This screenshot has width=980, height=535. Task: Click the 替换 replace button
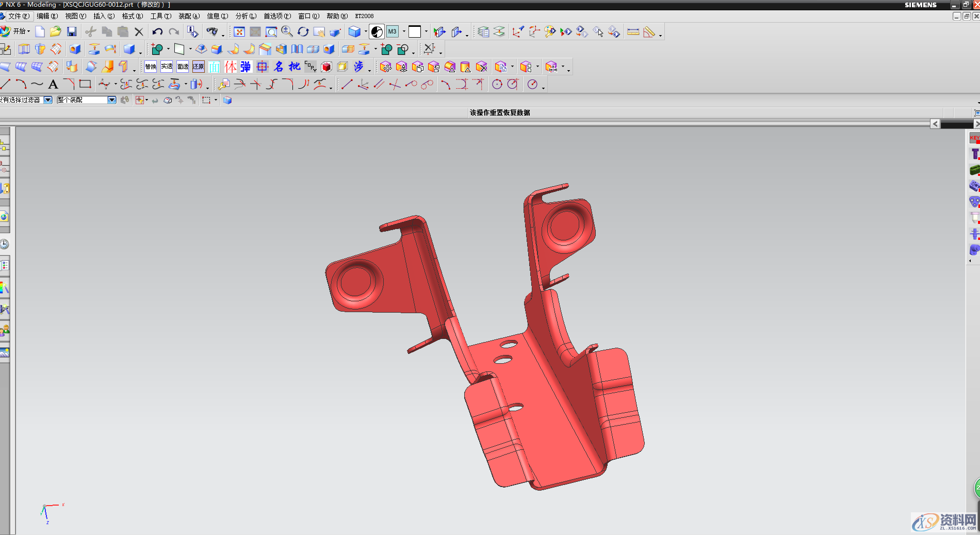[x=151, y=67]
